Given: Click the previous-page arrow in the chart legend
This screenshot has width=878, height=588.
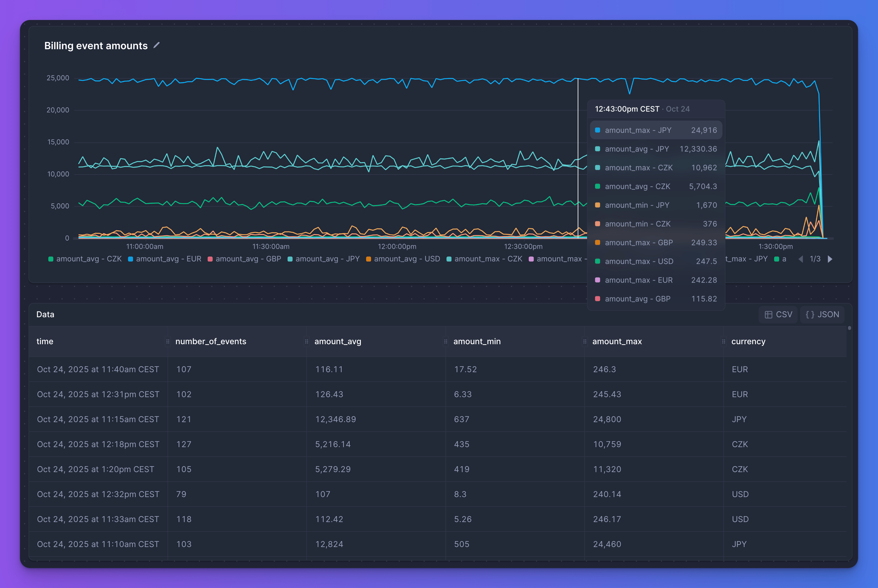Looking at the screenshot, I should (801, 259).
